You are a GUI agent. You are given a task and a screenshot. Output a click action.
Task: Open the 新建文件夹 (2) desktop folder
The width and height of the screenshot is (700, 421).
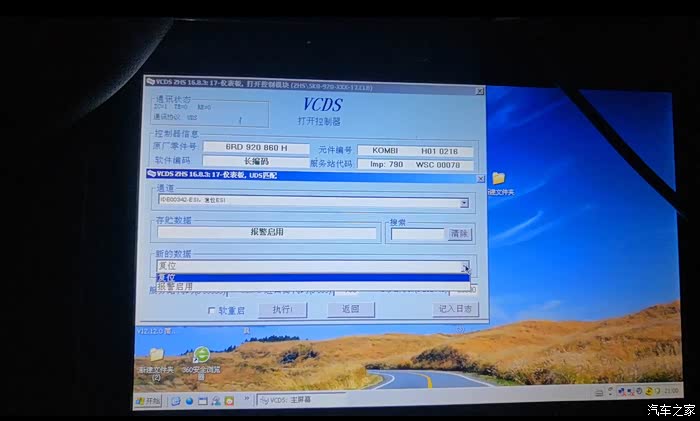(x=156, y=356)
